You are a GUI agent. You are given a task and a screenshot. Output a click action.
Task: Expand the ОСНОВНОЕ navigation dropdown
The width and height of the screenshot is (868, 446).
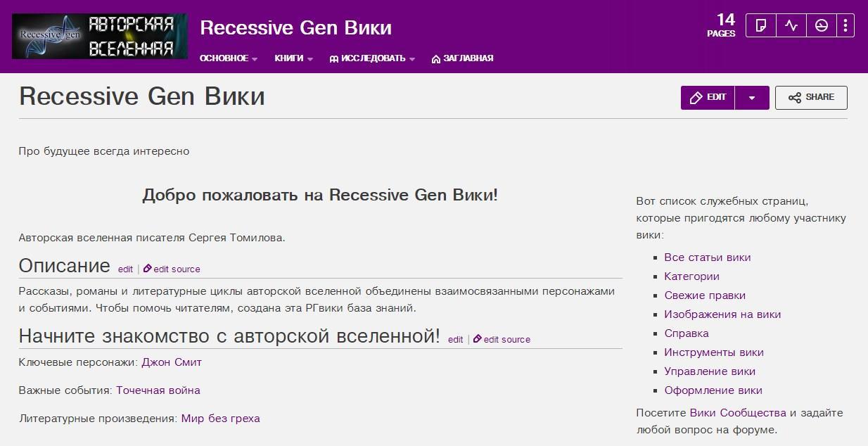coord(229,58)
